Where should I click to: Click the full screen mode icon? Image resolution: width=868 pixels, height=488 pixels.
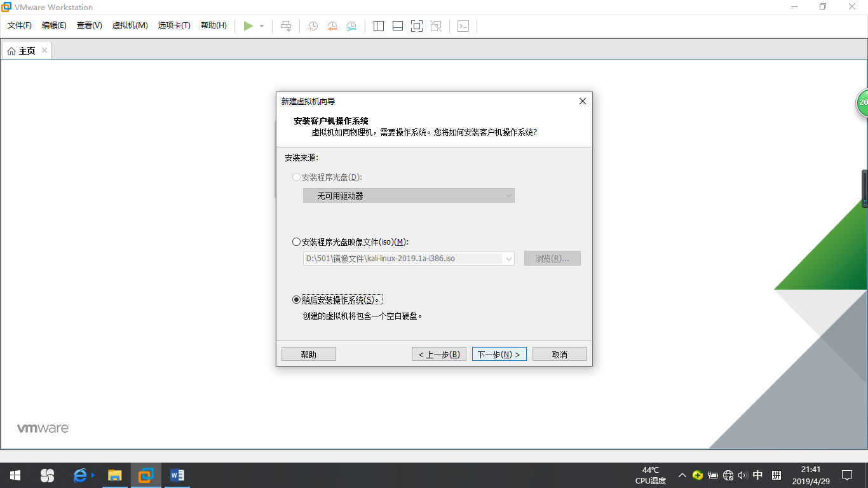click(x=417, y=26)
